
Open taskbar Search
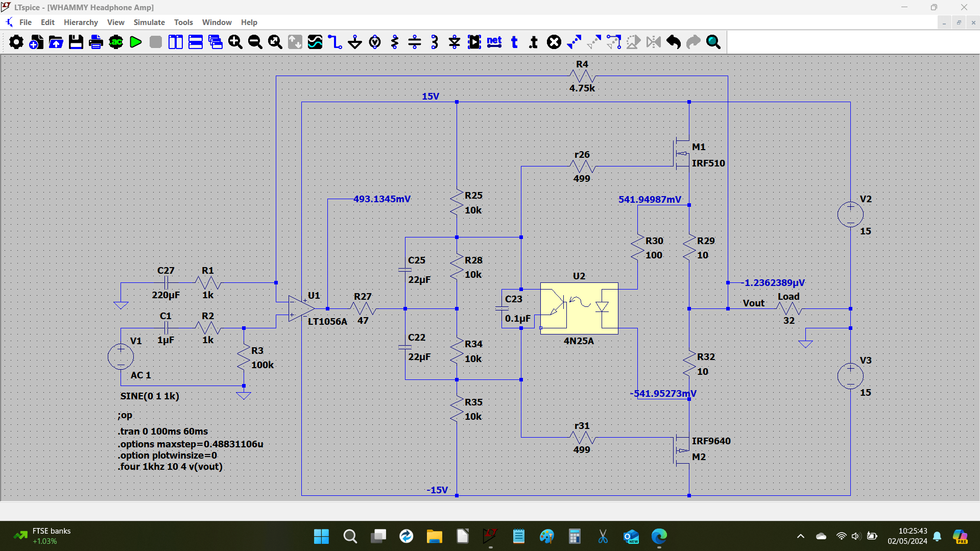click(x=350, y=536)
